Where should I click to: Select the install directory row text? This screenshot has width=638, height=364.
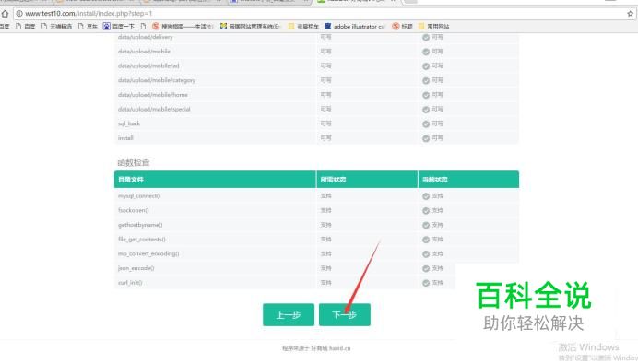125,138
